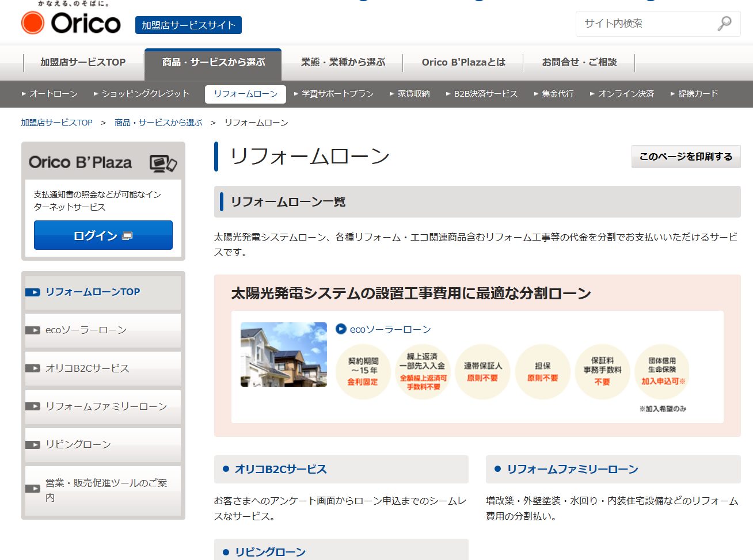
Task: Click the solar house thumbnail image
Action: (284, 355)
